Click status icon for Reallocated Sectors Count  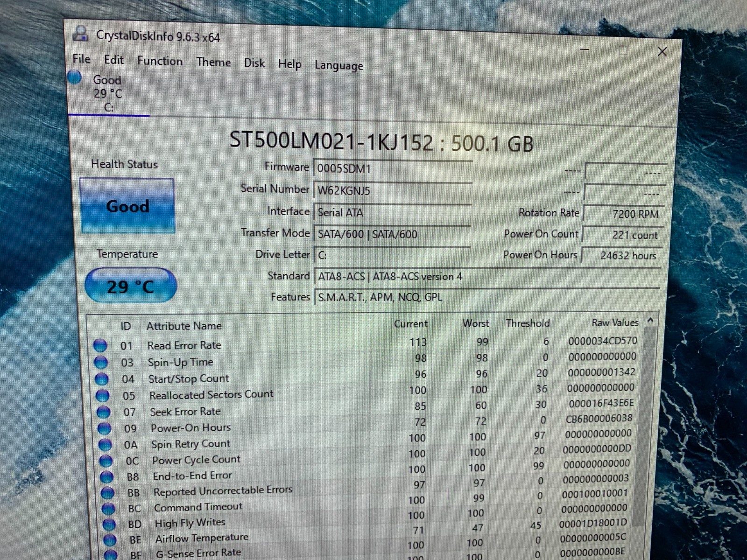point(102,396)
